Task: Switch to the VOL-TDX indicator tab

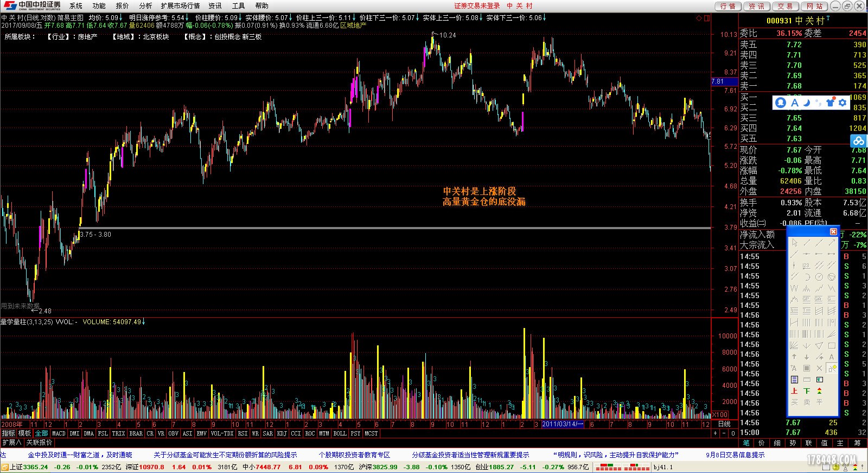Action: click(222, 433)
